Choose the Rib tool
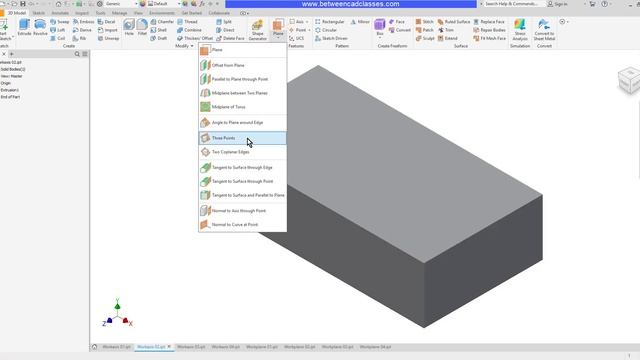This screenshot has height=360, width=640. click(x=80, y=38)
